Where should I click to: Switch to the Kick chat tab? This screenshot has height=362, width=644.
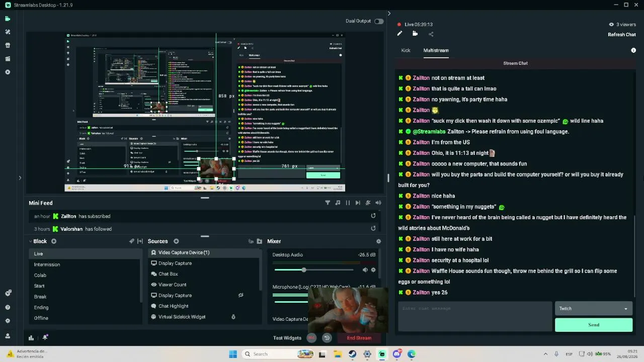[x=406, y=50]
